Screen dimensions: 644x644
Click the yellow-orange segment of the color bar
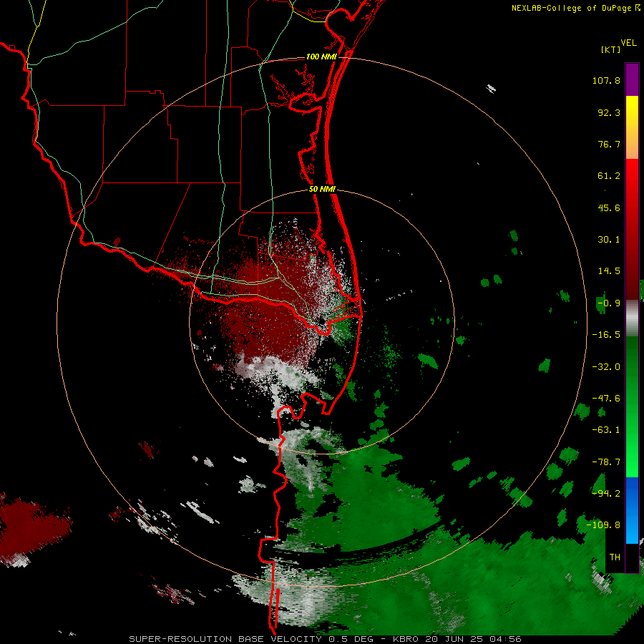tap(632, 127)
